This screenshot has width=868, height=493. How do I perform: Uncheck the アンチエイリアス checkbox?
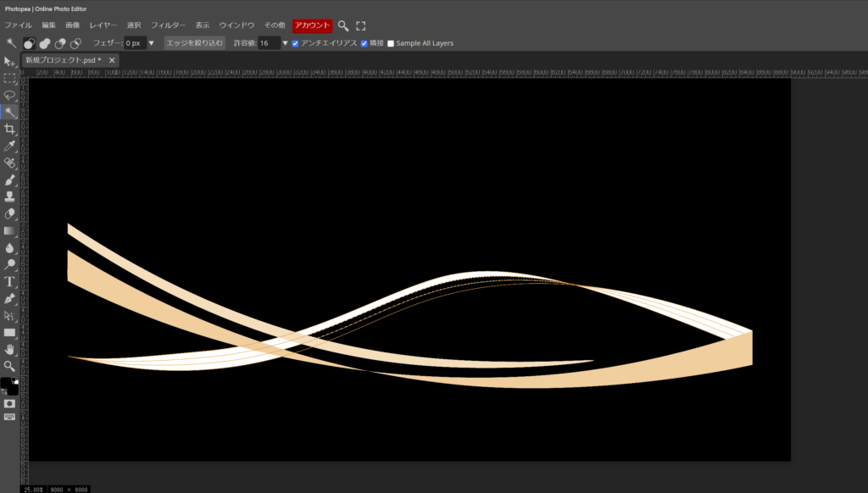coord(295,43)
